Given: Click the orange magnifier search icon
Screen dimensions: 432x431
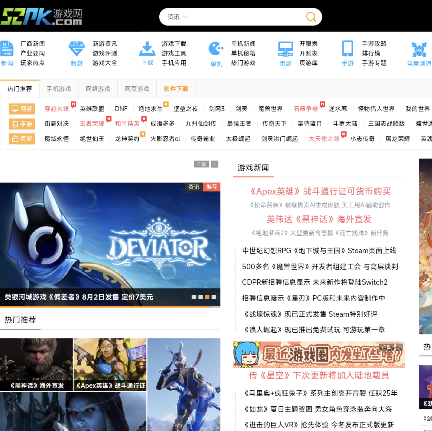Looking at the screenshot, I should click(x=311, y=17).
